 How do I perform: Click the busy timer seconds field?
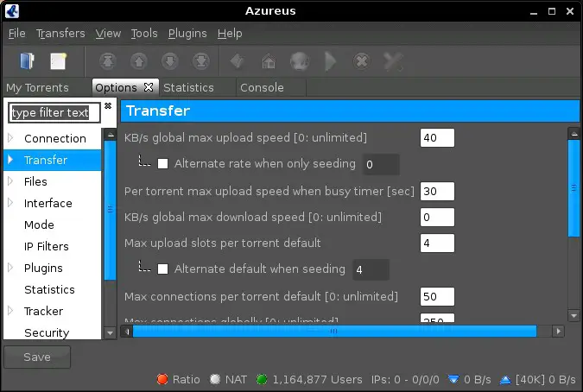point(437,192)
